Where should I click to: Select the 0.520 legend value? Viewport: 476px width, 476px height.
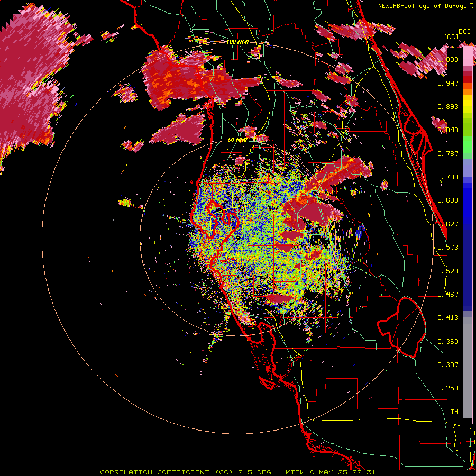coord(448,271)
